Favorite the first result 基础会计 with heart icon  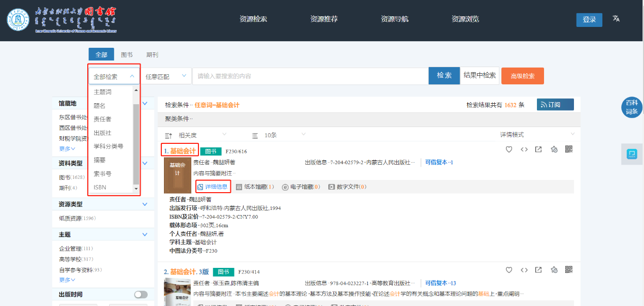(x=509, y=149)
